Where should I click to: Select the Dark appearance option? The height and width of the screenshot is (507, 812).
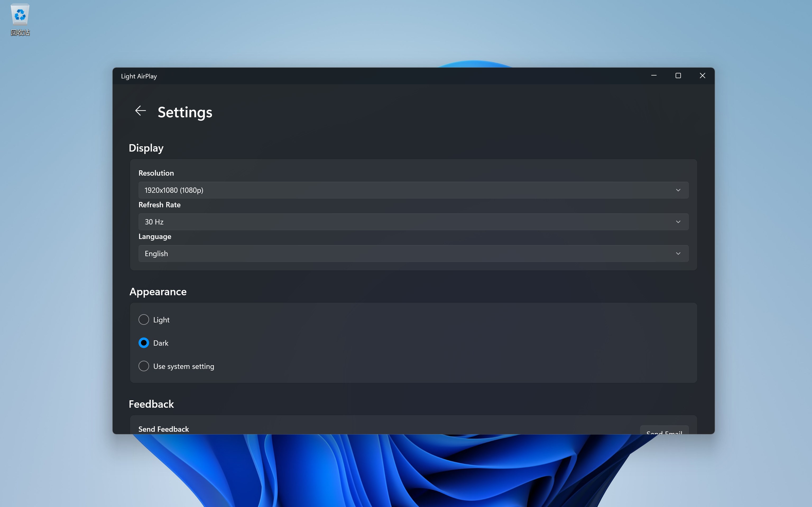coord(144,342)
